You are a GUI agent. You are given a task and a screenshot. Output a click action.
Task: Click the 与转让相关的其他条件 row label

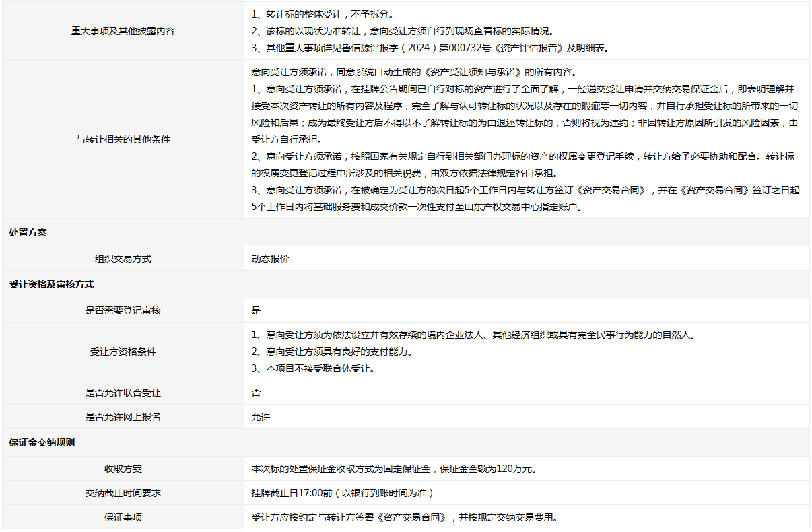[x=123, y=139]
